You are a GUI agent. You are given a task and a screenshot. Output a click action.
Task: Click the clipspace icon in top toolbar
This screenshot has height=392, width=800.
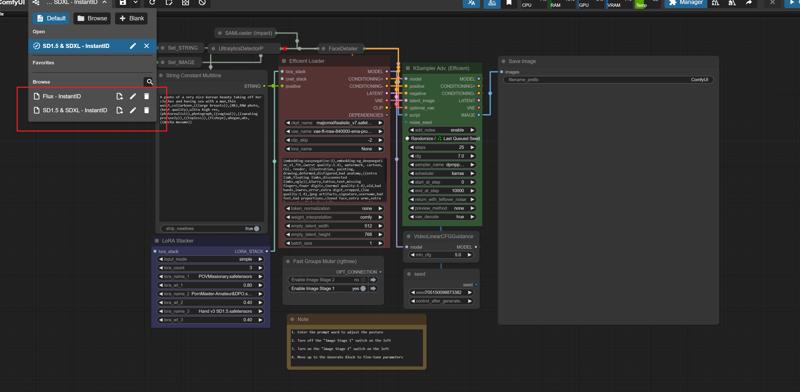point(169,3)
